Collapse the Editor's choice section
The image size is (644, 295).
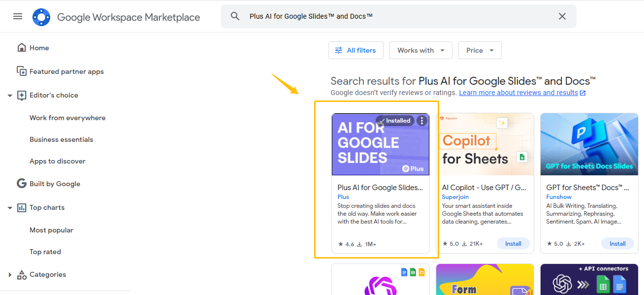coord(10,96)
